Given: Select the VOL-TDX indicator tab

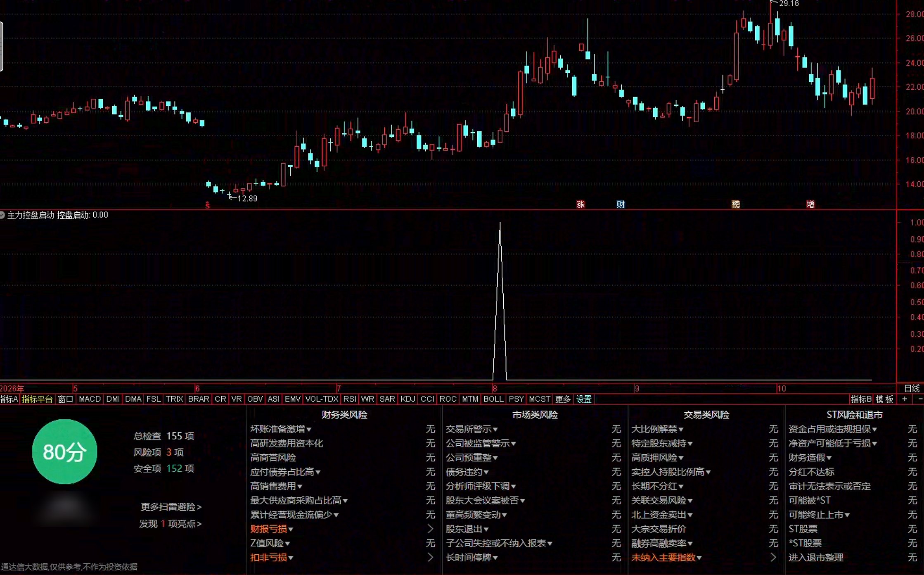Looking at the screenshot, I should (322, 399).
